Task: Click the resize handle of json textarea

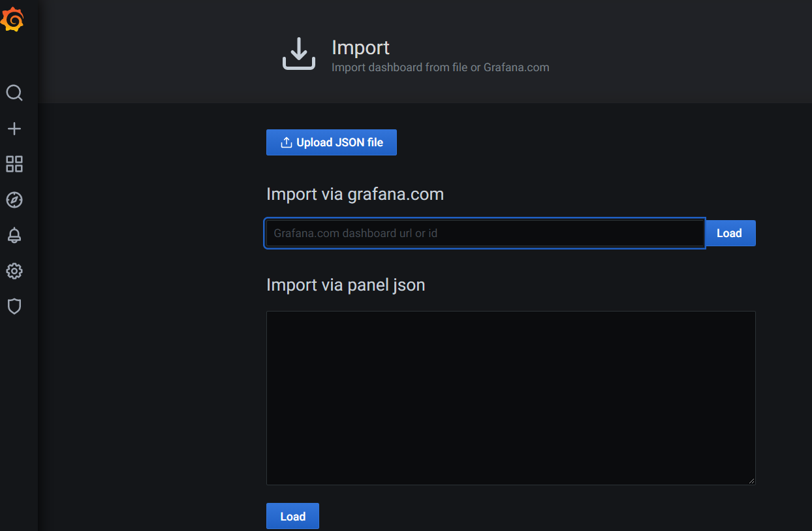Action: 751,481
